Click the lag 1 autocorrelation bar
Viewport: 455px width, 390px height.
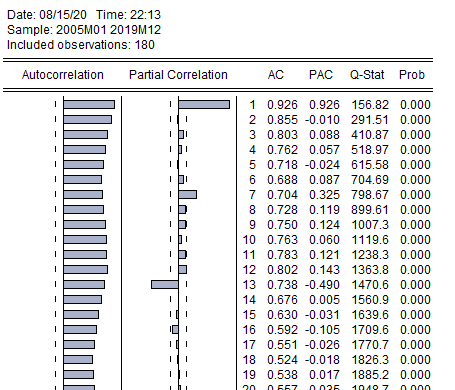pos(89,105)
